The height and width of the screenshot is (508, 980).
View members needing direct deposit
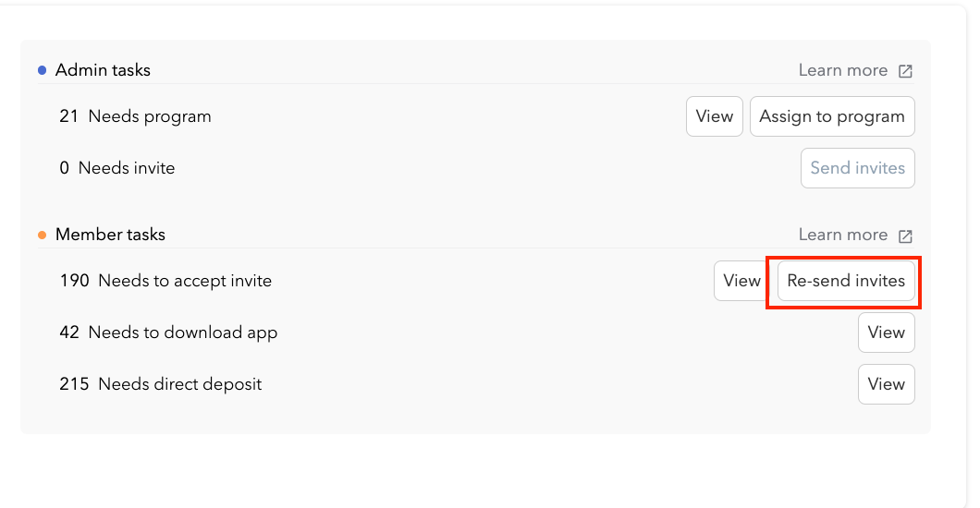(x=886, y=384)
